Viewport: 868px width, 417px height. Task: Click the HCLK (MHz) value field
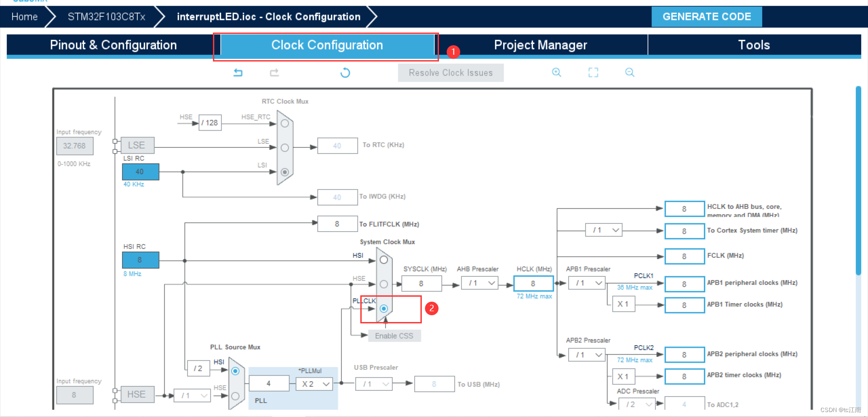[x=533, y=283]
